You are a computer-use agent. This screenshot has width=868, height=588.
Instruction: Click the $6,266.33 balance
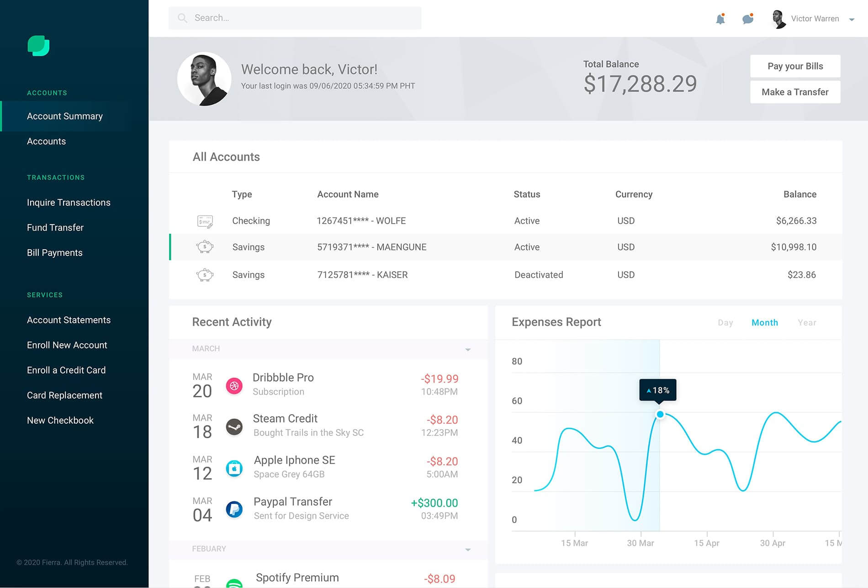pos(796,221)
